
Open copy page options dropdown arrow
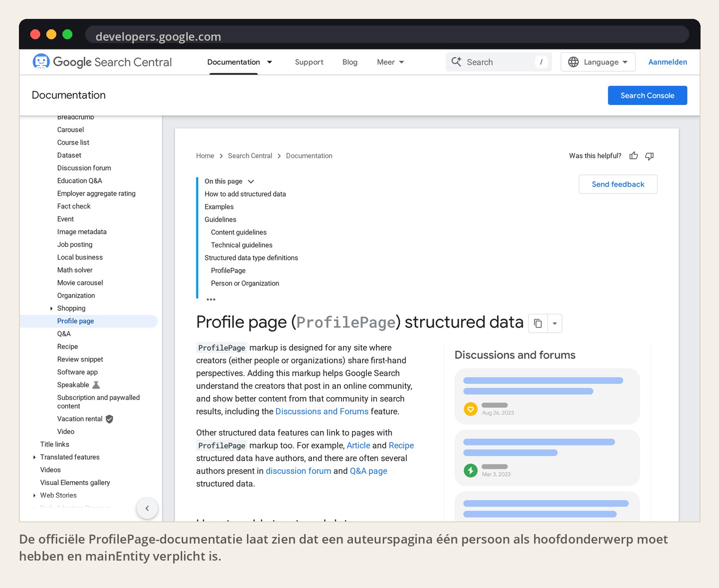click(555, 323)
